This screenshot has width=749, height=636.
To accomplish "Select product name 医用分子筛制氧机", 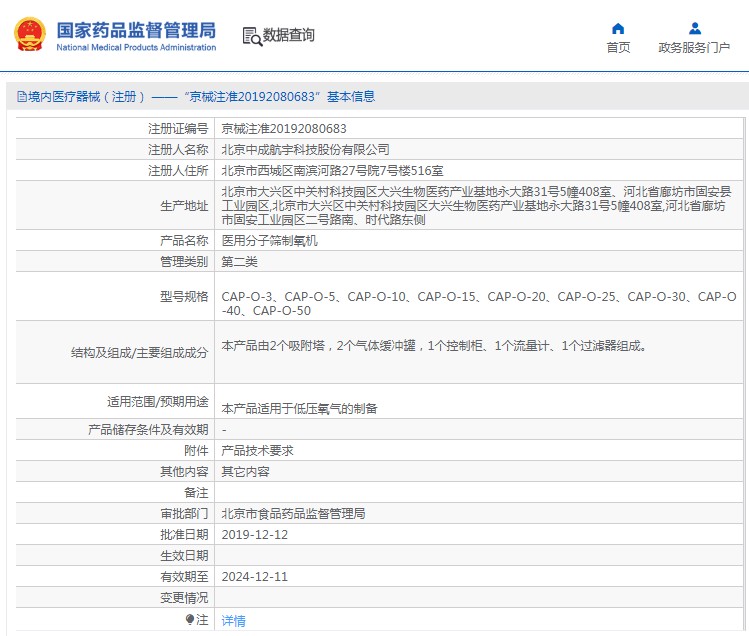I will [x=269, y=240].
